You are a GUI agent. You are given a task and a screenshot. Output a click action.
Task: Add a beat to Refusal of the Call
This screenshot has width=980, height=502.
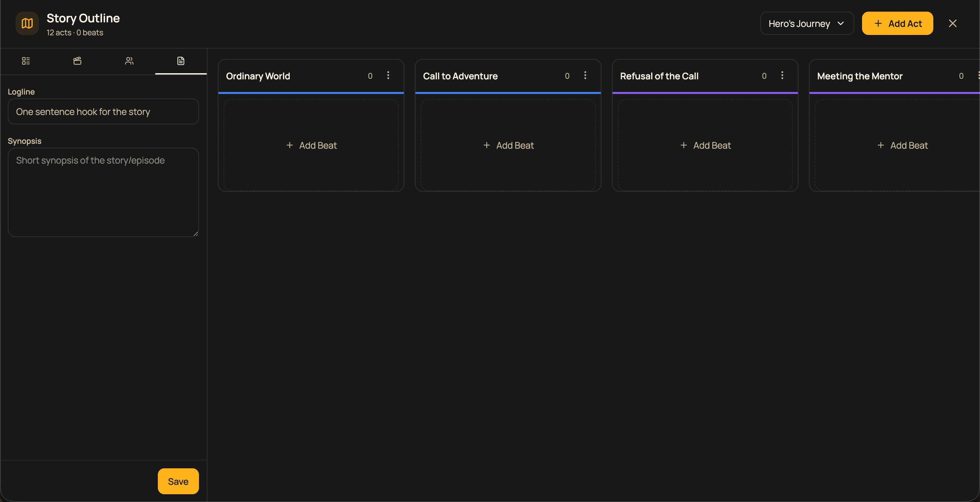(x=705, y=145)
